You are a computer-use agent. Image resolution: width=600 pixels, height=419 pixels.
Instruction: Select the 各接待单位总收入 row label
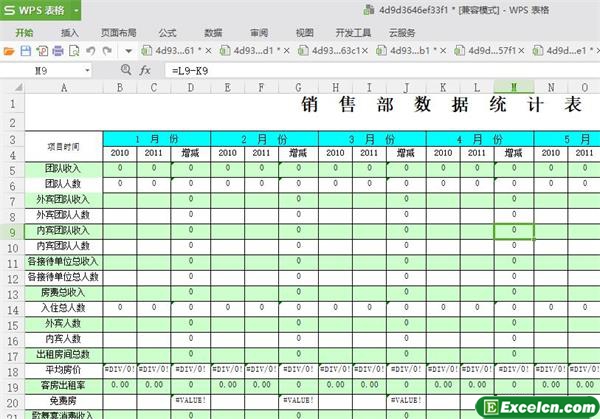(63, 262)
